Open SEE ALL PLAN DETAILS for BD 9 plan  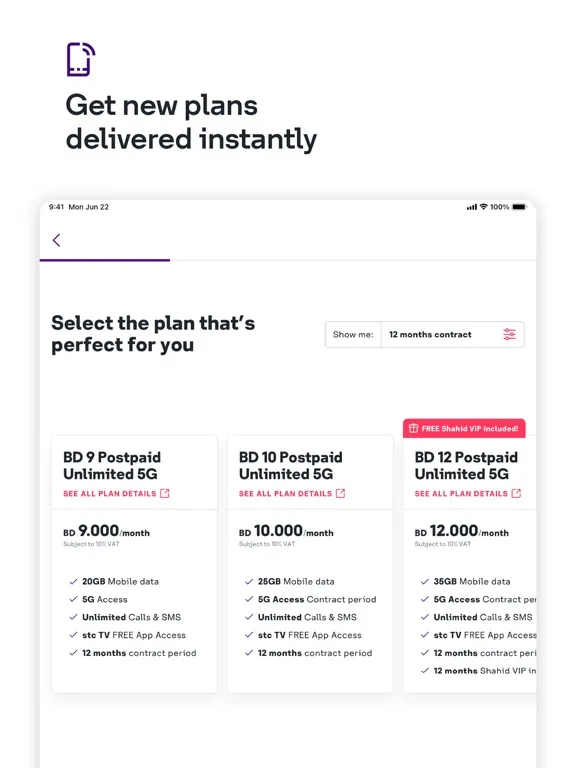pyautogui.click(x=110, y=494)
